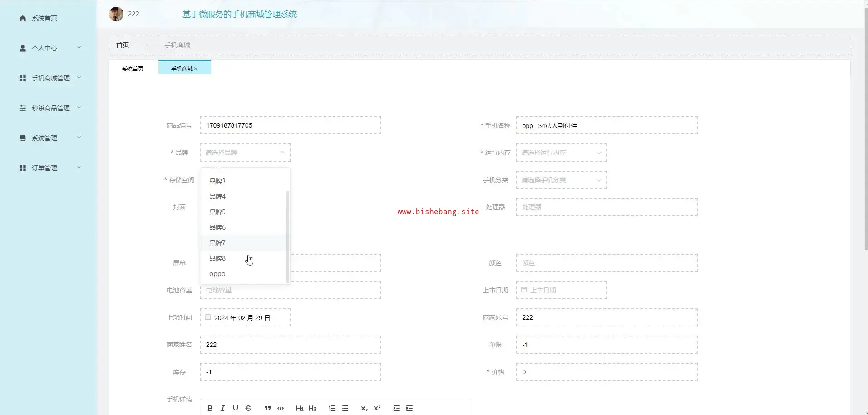Screen dimensions: 868x415
Task: Expand the 个人中心 sidebar menu
Action: (x=79, y=47)
